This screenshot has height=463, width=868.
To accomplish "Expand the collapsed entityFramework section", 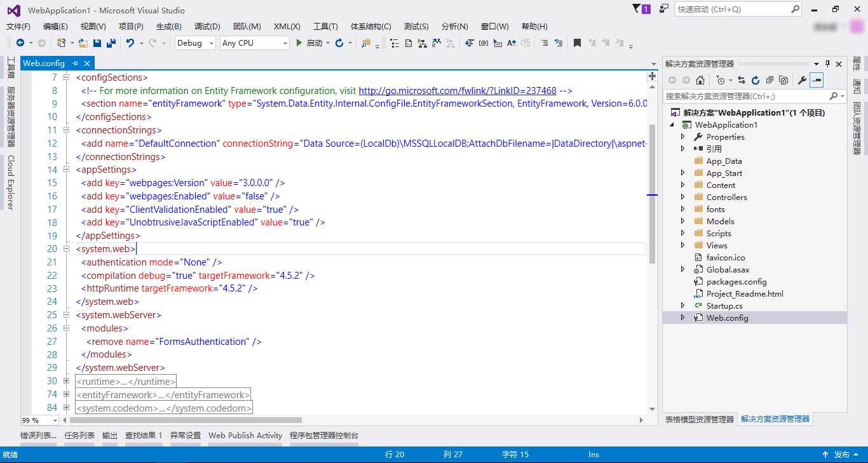I will point(66,394).
